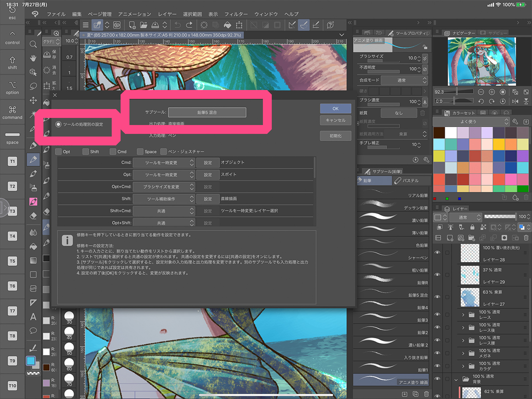Select the Fill bucket tool

(x=33, y=246)
